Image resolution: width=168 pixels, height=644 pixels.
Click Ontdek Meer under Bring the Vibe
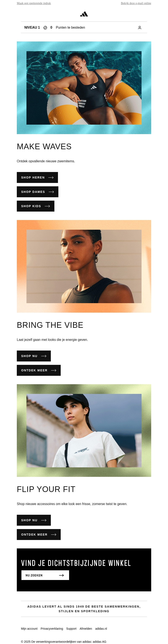[39, 370]
